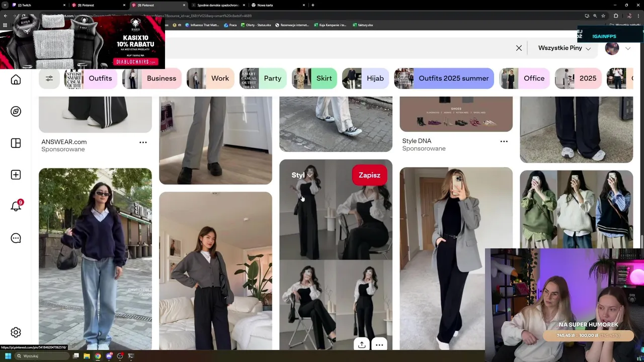Expand the account chevron beside avatar
The image size is (644, 362).
pos(628,48)
